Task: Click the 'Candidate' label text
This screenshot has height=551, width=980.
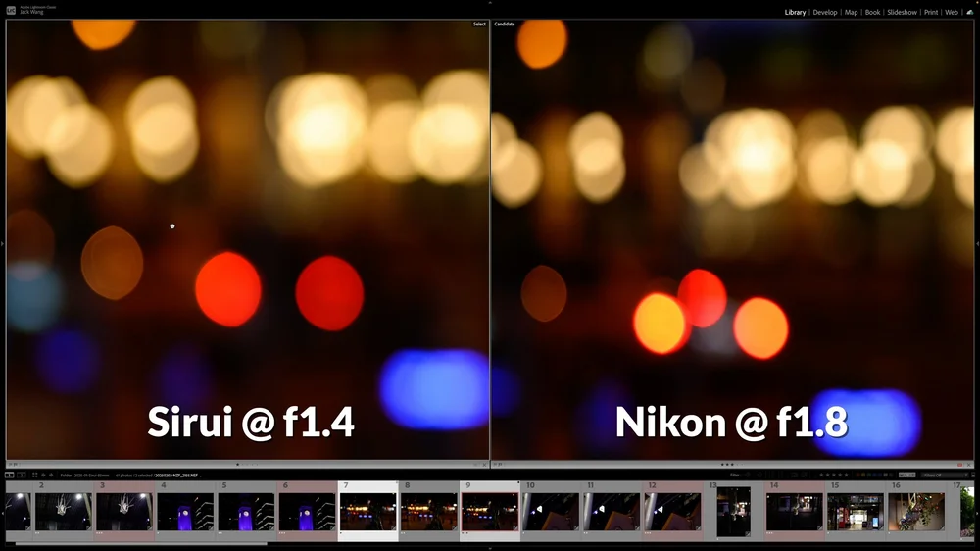Action: 505,24
